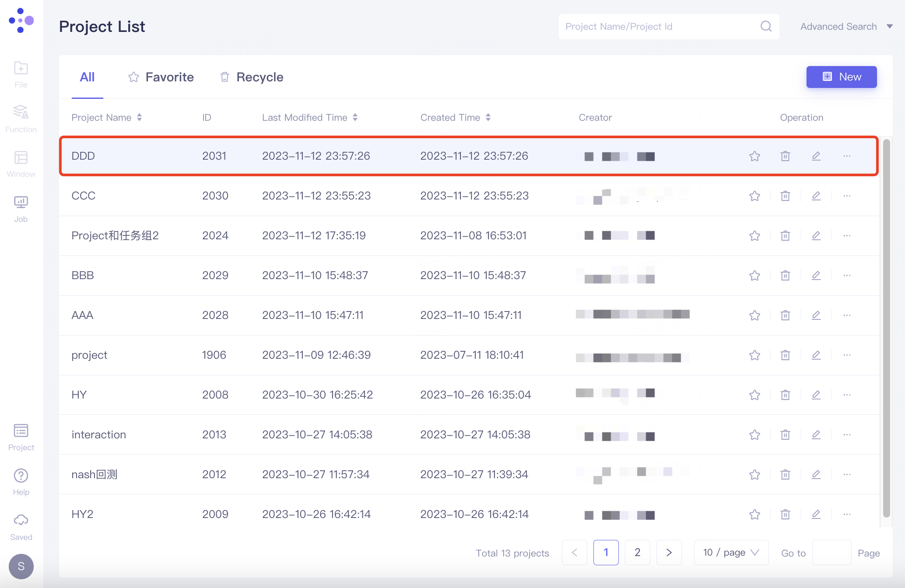Toggle favorite star for interaction project
The width and height of the screenshot is (905, 588).
pos(754,434)
